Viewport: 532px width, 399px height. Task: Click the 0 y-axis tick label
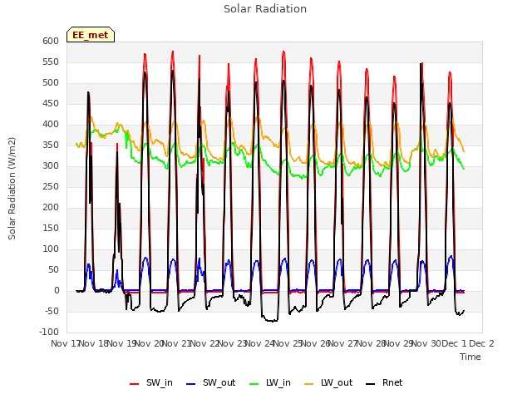(57, 290)
